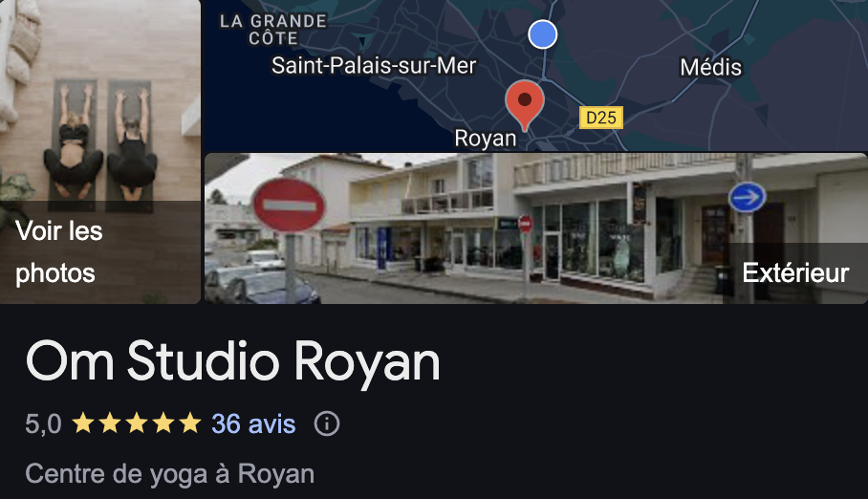Viewport: 868px width, 499px height.
Task: Click the Saint-Palais-sur-Mer map label
Action: tap(374, 66)
